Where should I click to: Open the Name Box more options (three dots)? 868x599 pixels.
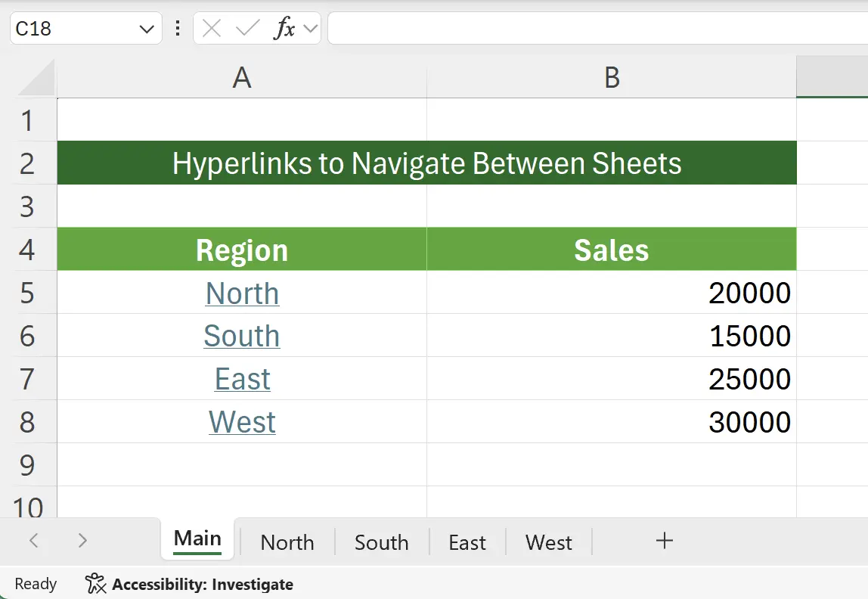(x=177, y=28)
